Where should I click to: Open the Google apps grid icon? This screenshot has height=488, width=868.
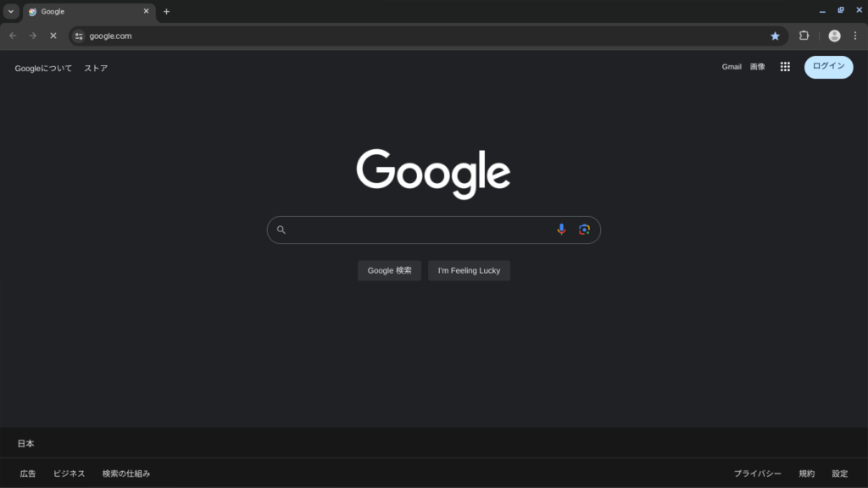785,67
